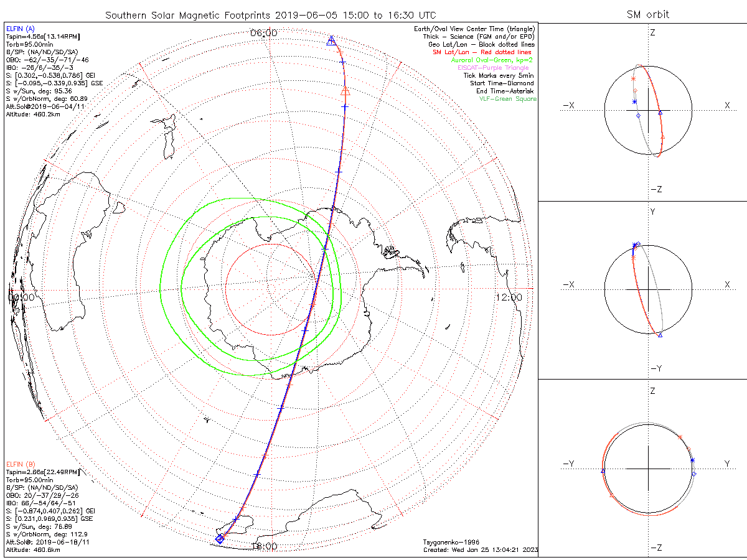Click legend entry 'SM Lat/Lon - Red dotted lines'
The width and height of the screenshot is (747, 560).
[x=482, y=52]
